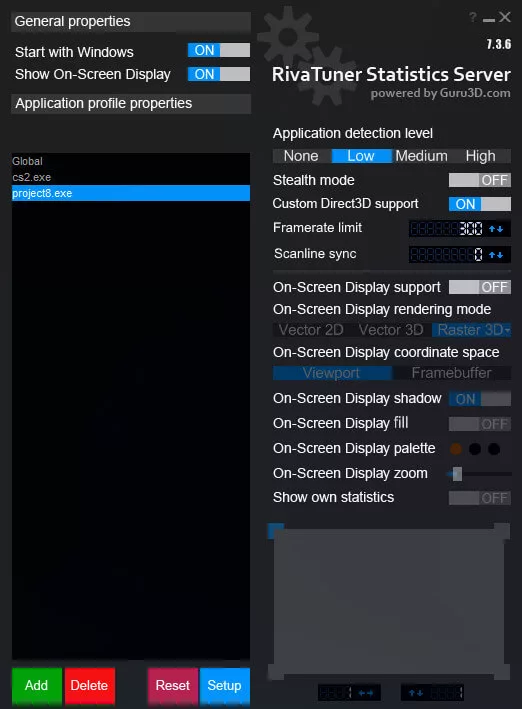Toggle On-Screen Display fill switch

[479, 424]
